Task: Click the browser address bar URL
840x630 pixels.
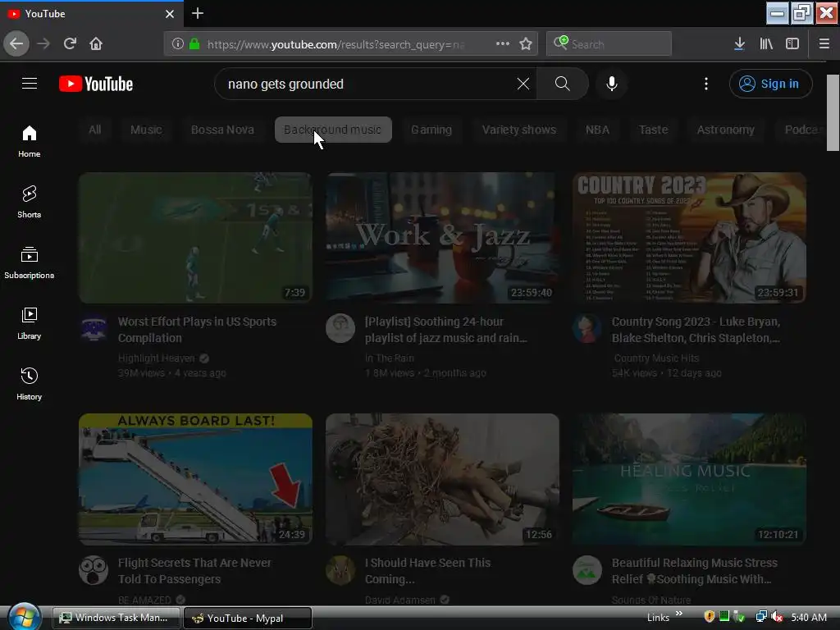Action: point(336,44)
